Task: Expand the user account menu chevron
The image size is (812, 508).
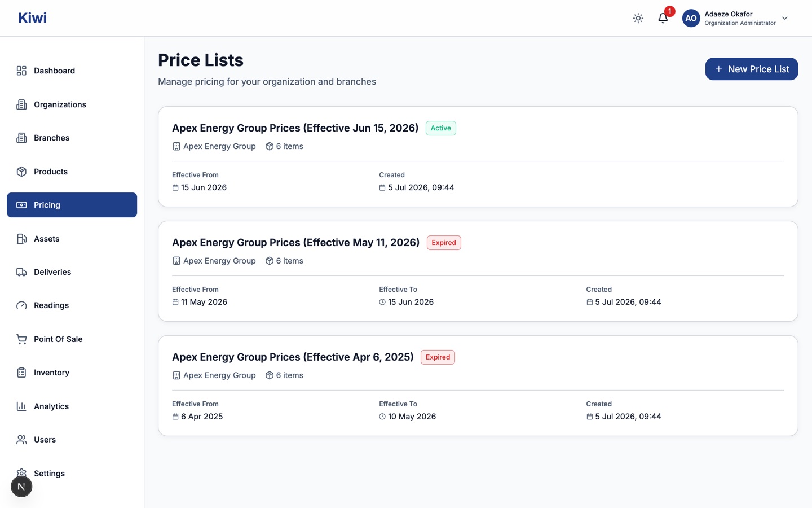Action: click(785, 18)
